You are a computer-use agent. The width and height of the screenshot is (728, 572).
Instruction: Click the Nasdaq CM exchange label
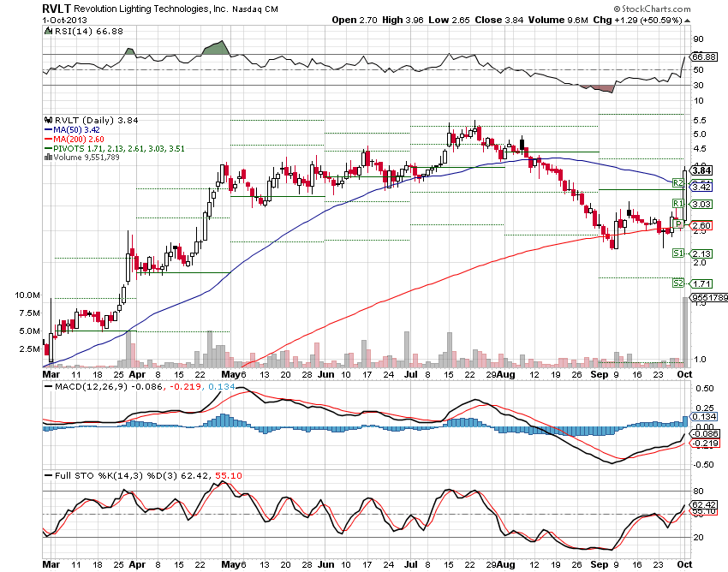pyautogui.click(x=255, y=9)
